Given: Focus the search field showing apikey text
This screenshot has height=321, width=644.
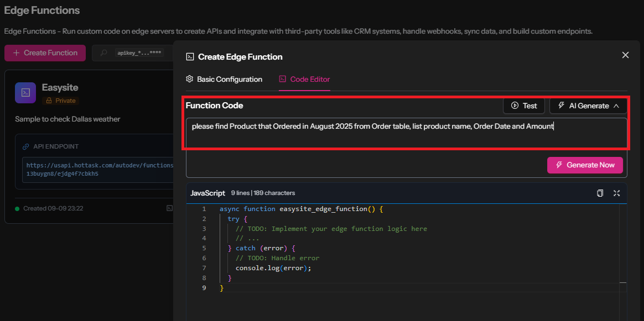Looking at the screenshot, I should [138, 53].
